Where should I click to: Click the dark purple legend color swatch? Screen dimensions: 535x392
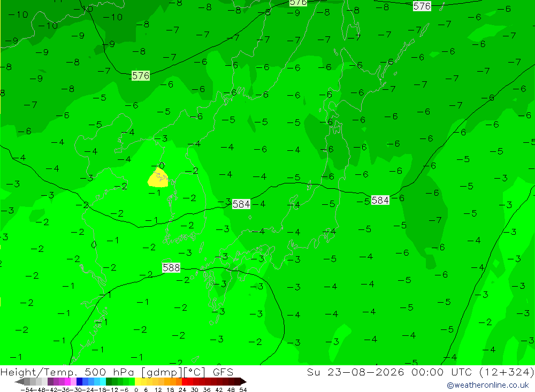tap(50, 381)
